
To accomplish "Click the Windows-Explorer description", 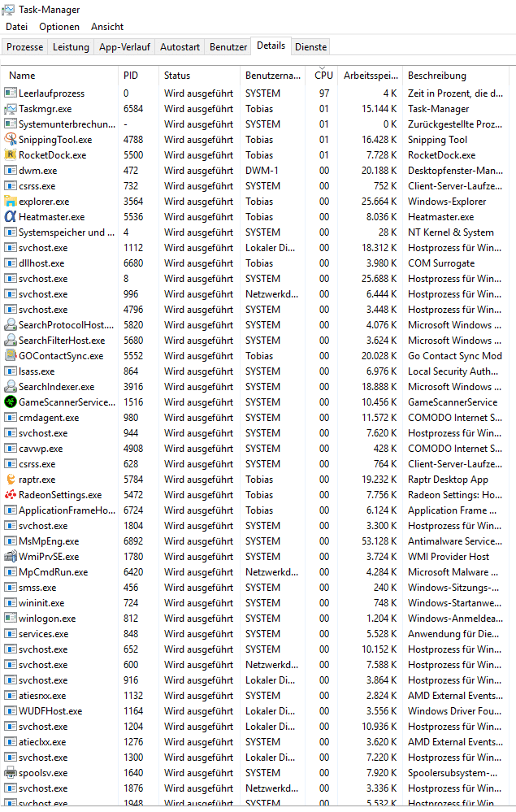I will pos(447,202).
